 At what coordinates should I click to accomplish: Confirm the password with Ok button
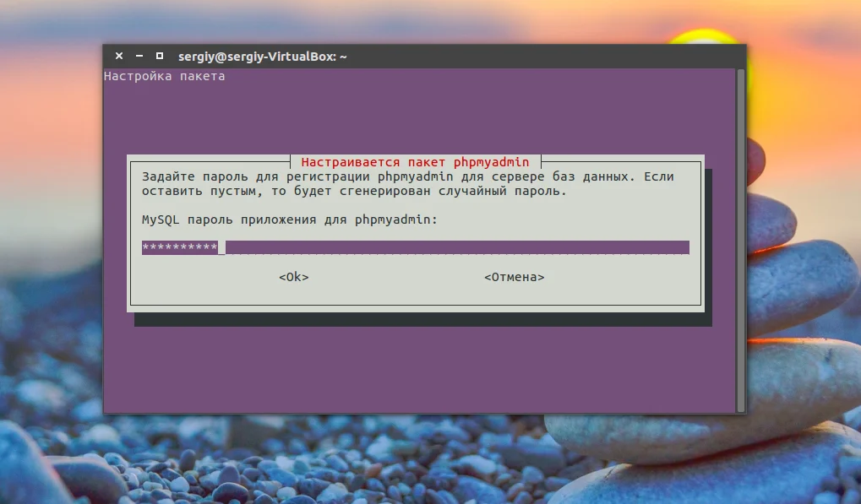[x=294, y=277]
